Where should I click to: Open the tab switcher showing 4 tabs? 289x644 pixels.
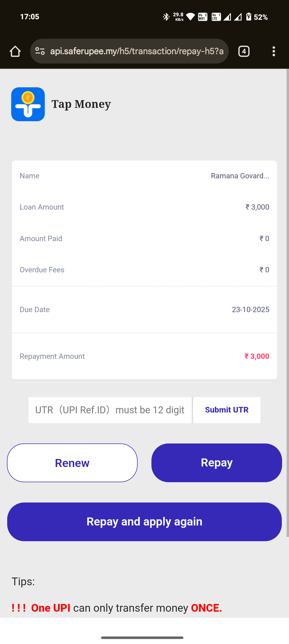(x=244, y=51)
